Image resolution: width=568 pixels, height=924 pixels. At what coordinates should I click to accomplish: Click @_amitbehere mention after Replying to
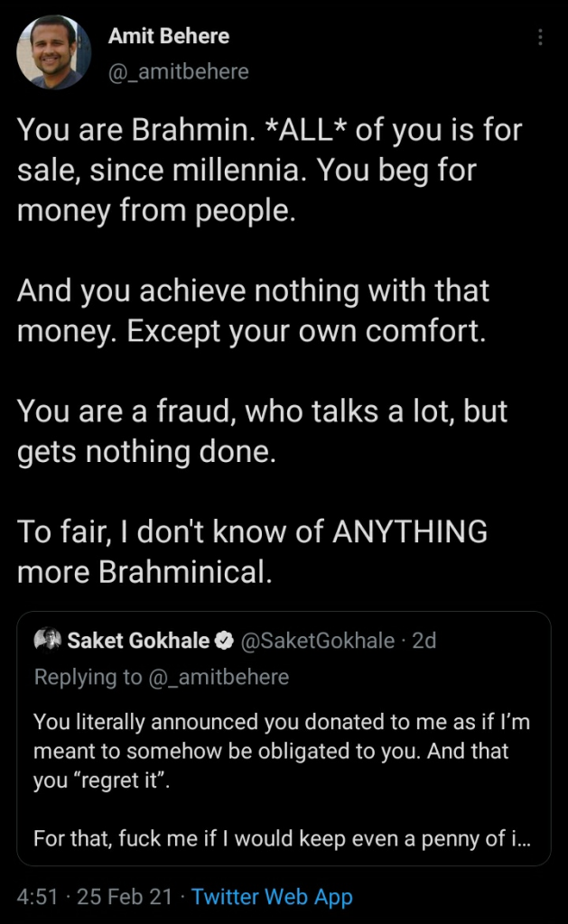pos(217,677)
